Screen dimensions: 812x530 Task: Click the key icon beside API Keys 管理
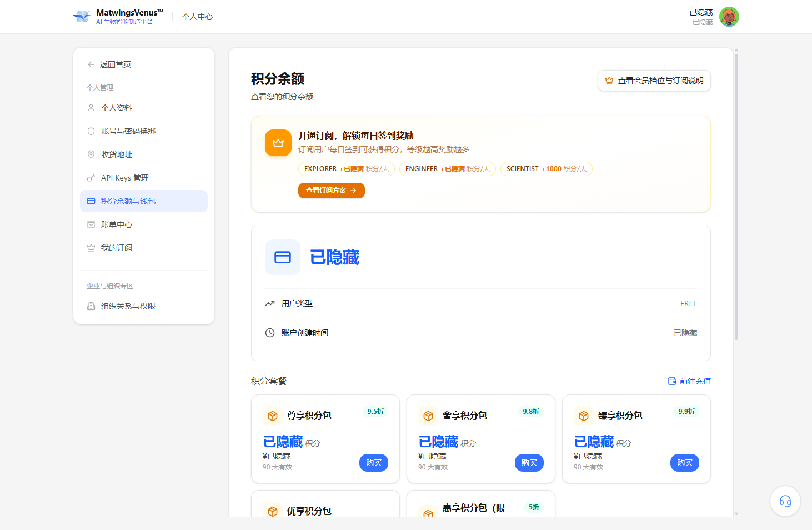[91, 178]
